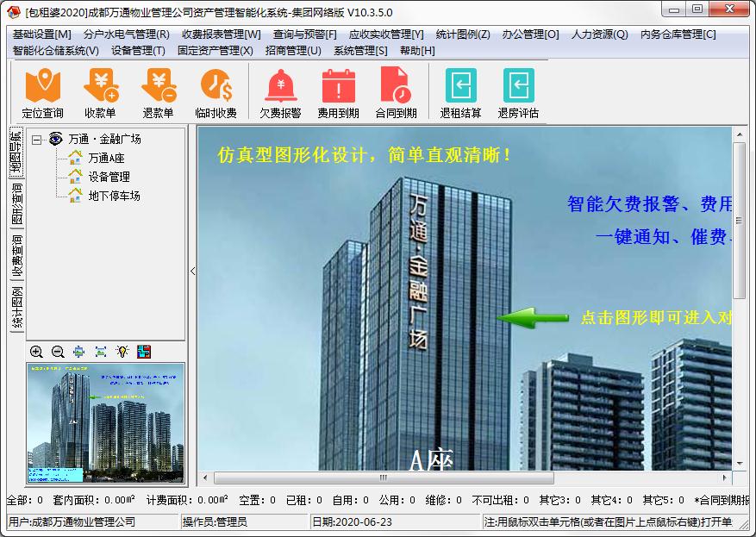The height and width of the screenshot is (537, 756).
Task: Open the 退租结算 lease settlement tool
Action: coord(461,93)
